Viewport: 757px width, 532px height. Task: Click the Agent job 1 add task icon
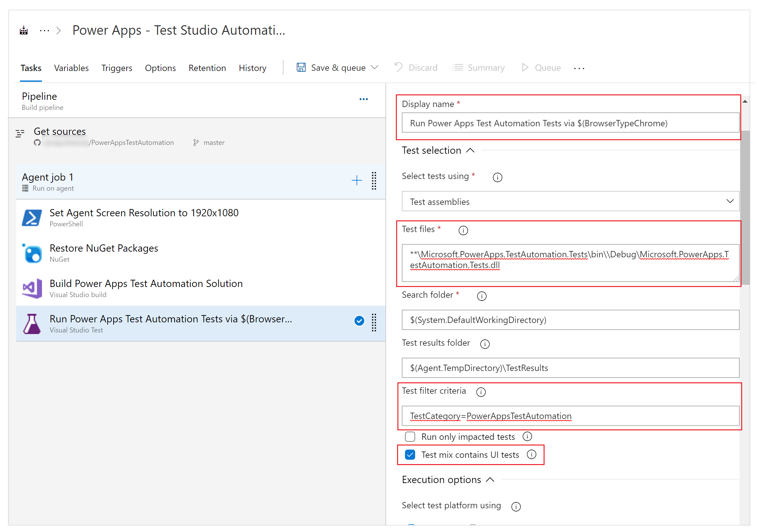pos(357,180)
